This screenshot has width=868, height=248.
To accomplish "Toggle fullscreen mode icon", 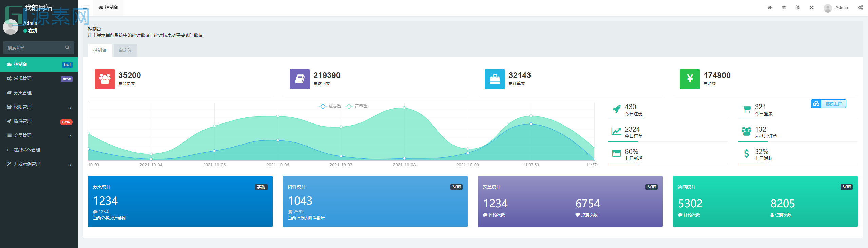I will (x=811, y=7).
